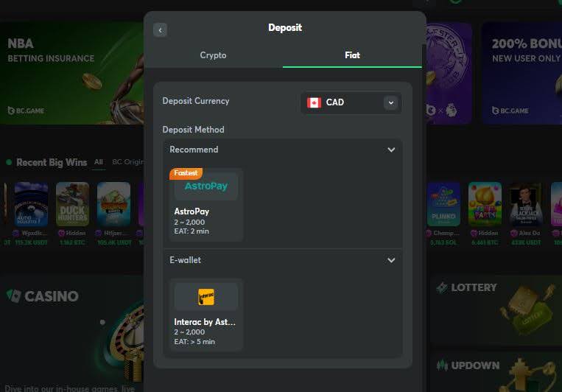Switch to the Crypto tab
Screen dimensions: 562x392
click(214, 55)
